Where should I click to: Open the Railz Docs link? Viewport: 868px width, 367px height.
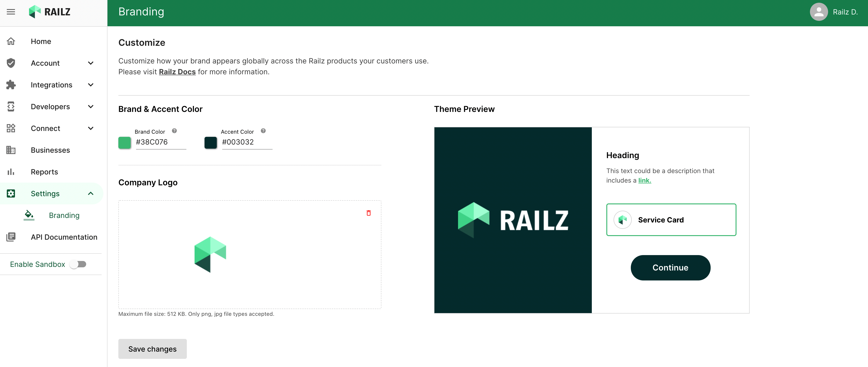177,72
